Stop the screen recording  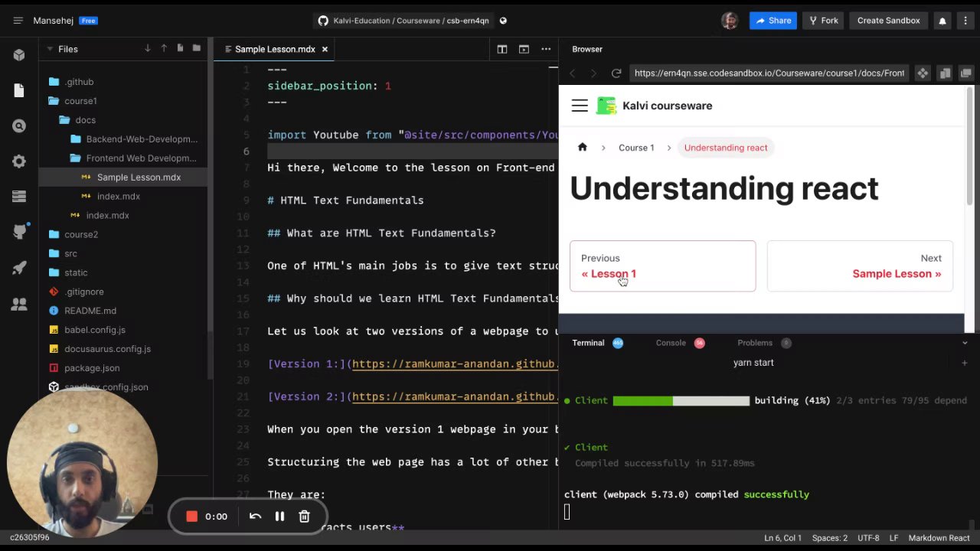coord(192,517)
